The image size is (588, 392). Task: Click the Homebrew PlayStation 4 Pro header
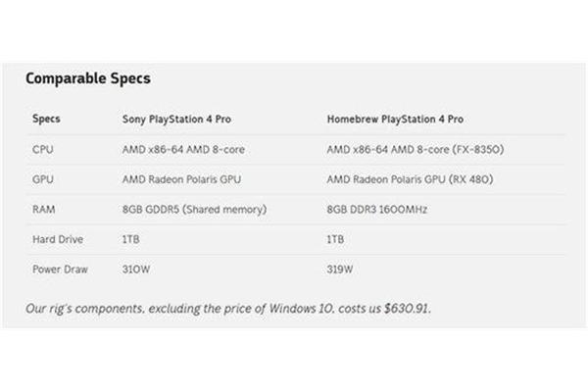[395, 120]
